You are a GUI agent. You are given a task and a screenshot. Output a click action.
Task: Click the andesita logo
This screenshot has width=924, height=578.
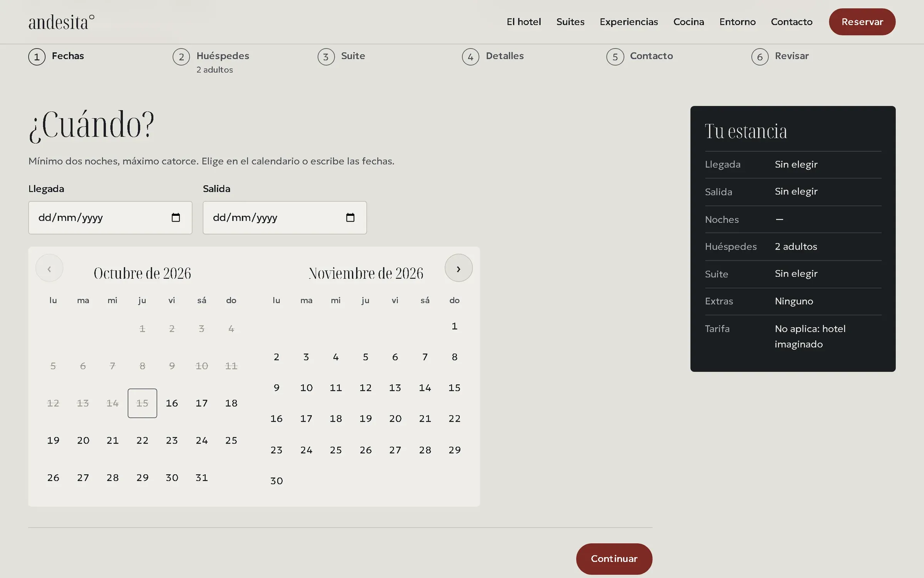62,22
